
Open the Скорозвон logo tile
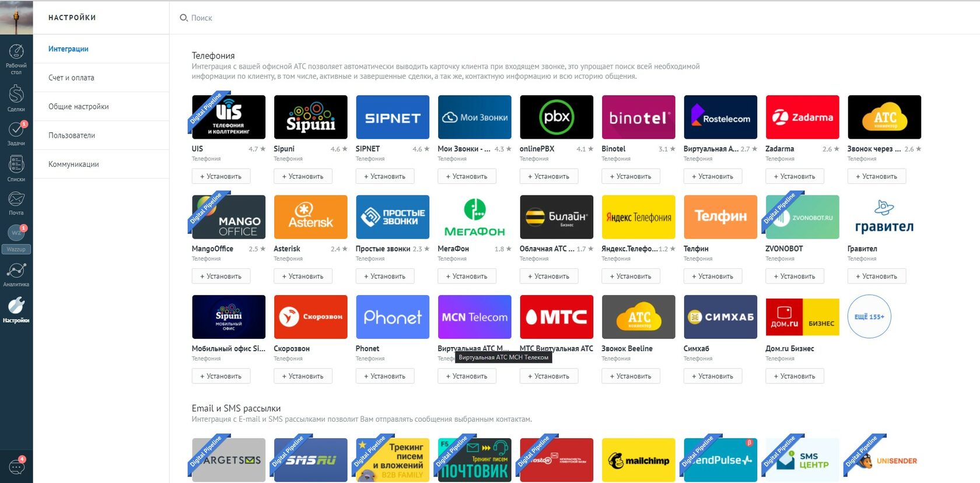(310, 317)
